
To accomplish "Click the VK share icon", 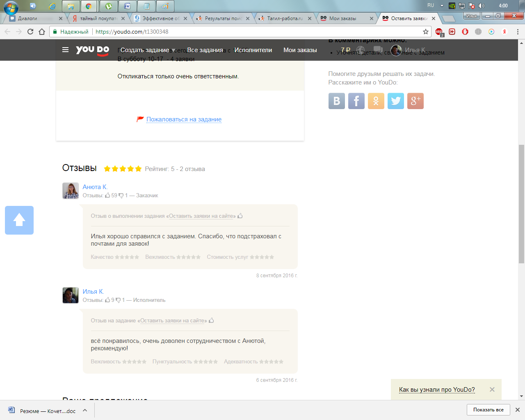I will pos(336,101).
